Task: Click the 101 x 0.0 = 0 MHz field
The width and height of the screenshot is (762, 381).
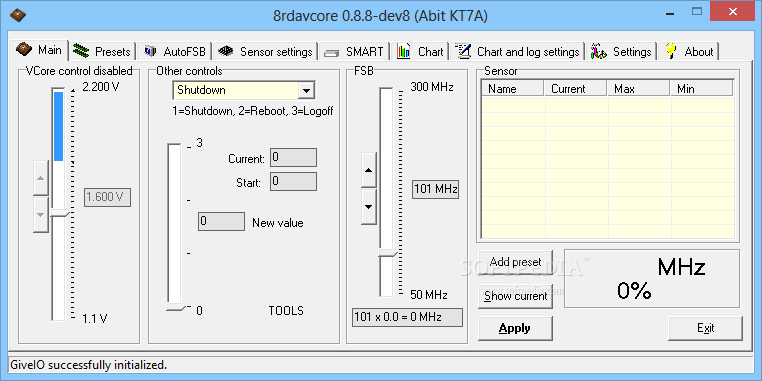Action: point(407,317)
